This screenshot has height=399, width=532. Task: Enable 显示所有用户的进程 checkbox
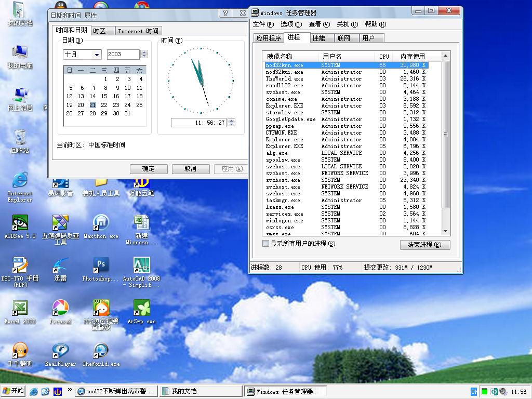click(x=266, y=244)
